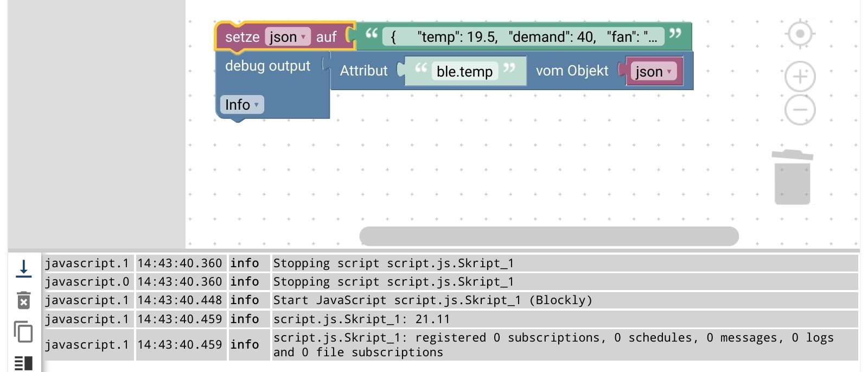Edit the JSON string text containing "temp": 19.5

[523, 37]
